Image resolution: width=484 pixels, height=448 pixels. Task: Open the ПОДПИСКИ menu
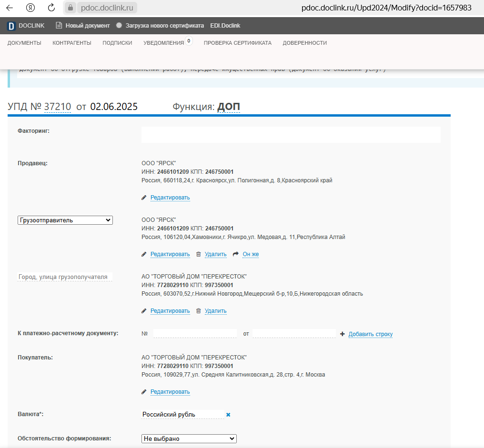coord(117,43)
